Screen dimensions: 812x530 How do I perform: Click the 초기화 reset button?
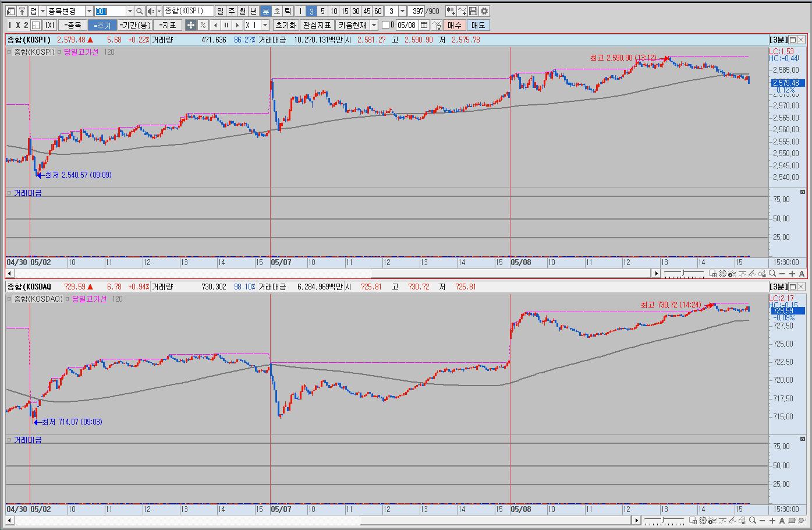click(x=285, y=25)
